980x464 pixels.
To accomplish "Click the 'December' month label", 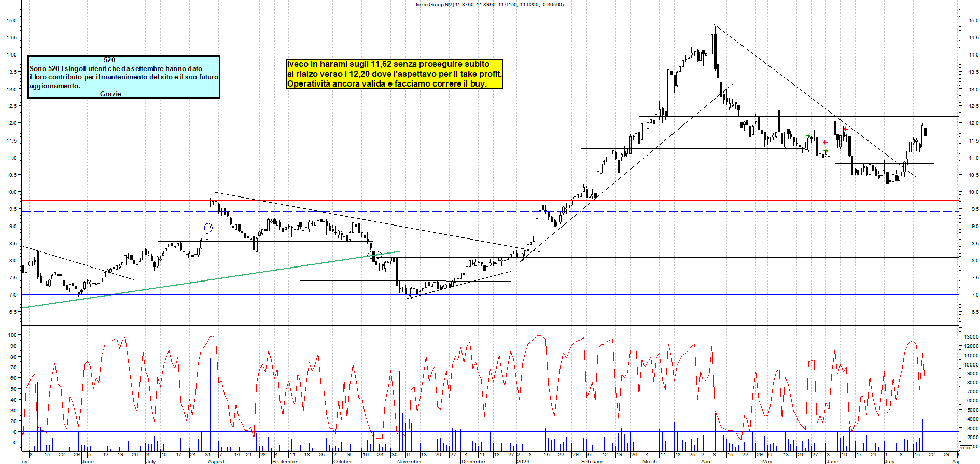I will pyautogui.click(x=474, y=461).
